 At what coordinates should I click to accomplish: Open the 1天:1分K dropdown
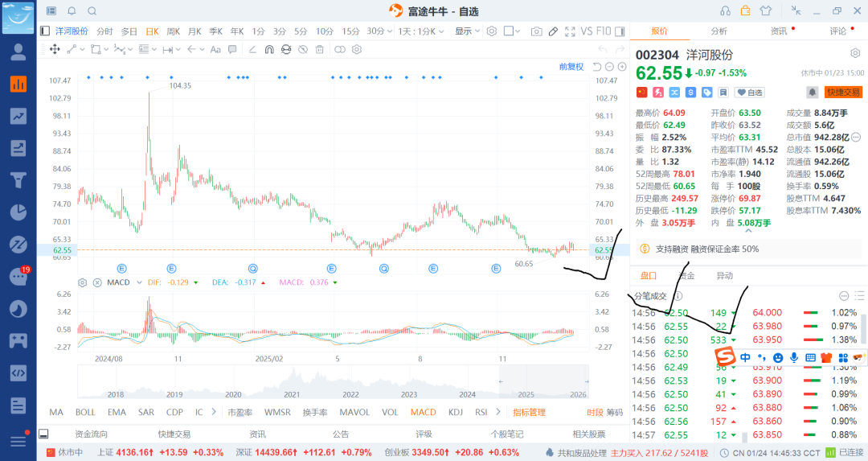pyautogui.click(x=420, y=31)
